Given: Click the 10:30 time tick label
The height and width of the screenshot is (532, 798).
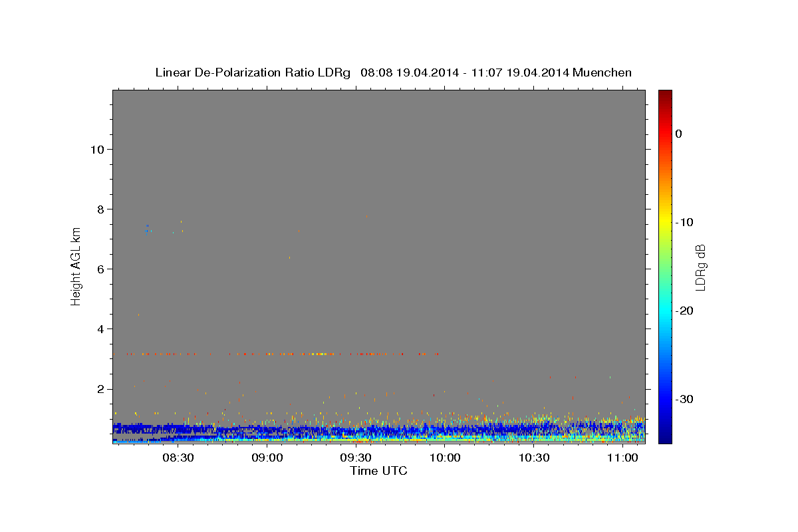Looking at the screenshot, I should click(x=533, y=458).
